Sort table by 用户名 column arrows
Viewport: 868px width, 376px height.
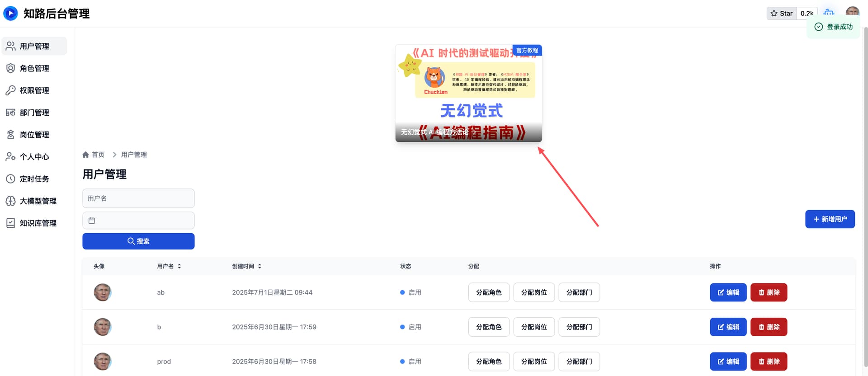click(179, 266)
